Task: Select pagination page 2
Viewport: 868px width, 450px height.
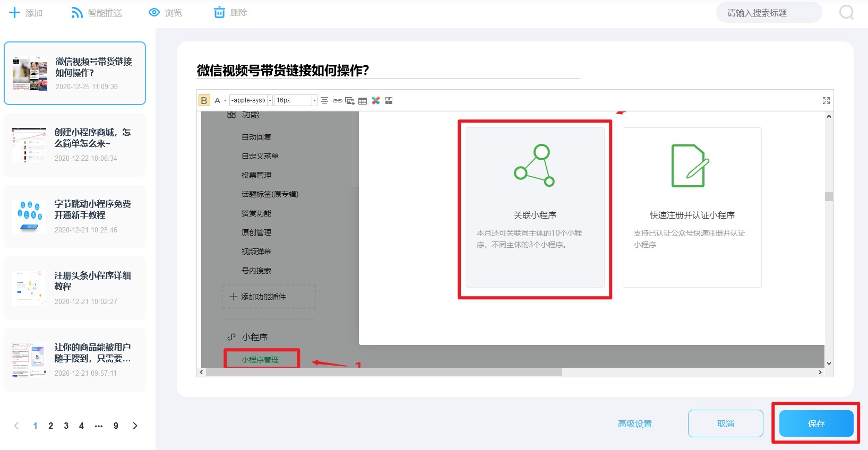Action: point(50,426)
